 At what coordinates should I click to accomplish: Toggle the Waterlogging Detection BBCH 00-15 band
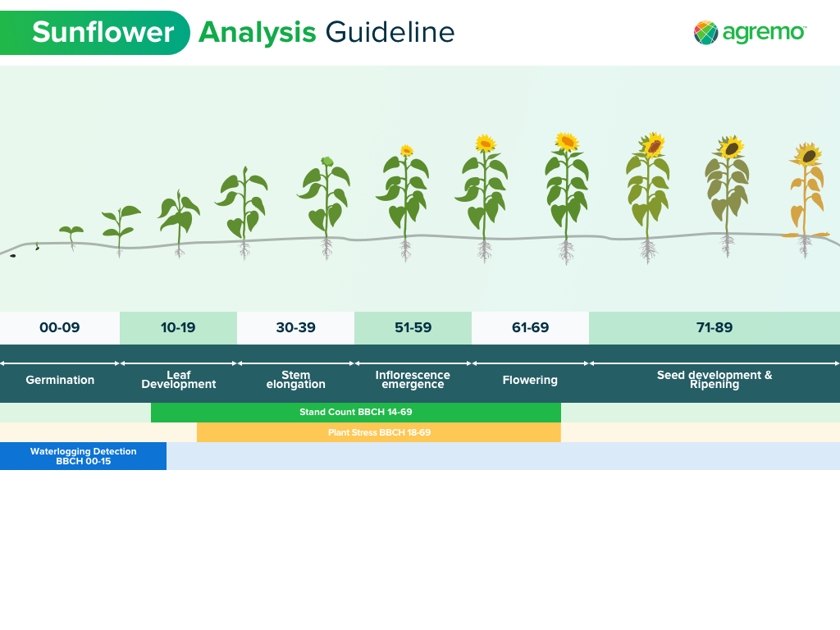point(83,456)
